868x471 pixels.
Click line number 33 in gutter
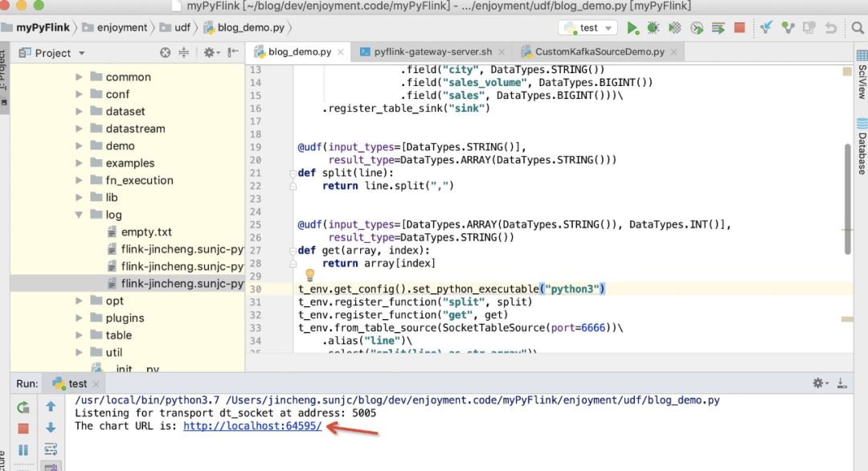(256, 328)
